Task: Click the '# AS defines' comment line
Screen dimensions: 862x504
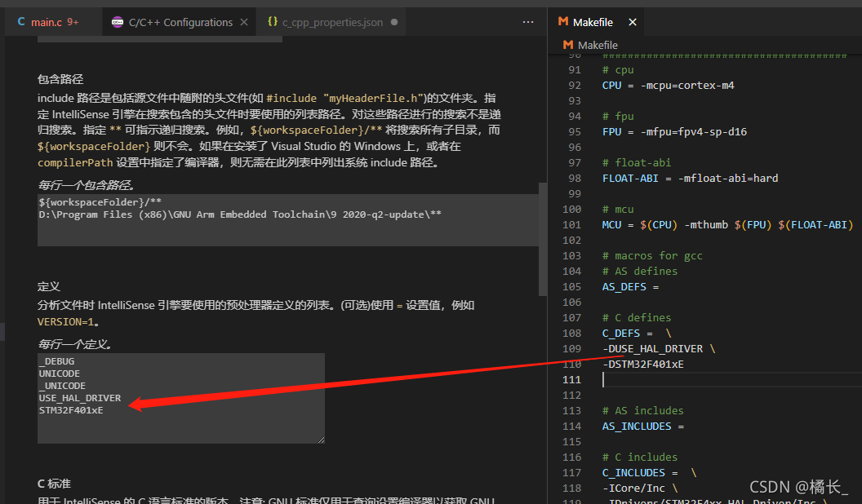Action: coord(640,272)
